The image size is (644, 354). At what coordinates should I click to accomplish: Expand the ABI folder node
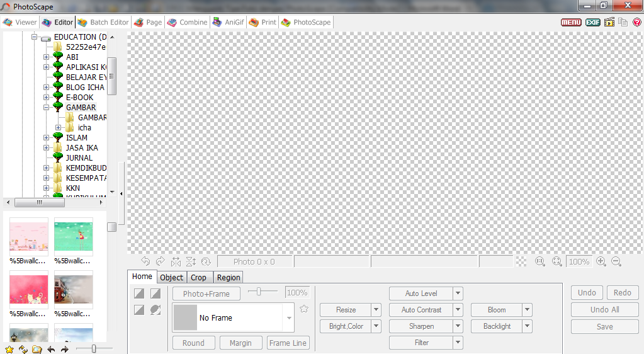[x=47, y=57]
